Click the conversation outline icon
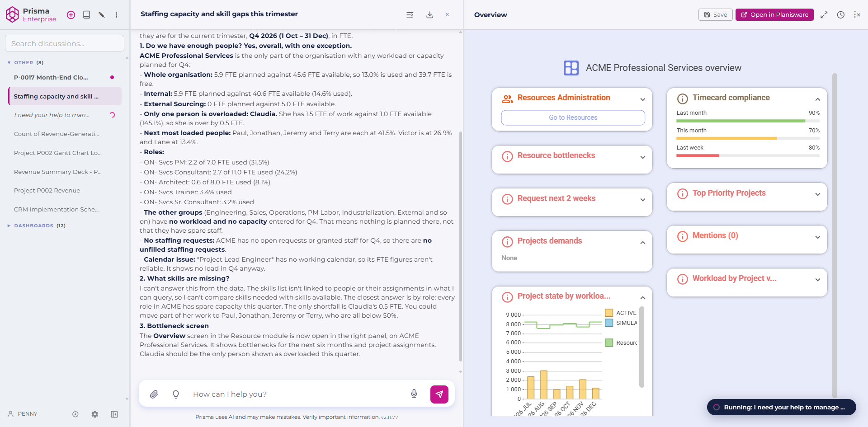 tap(410, 15)
